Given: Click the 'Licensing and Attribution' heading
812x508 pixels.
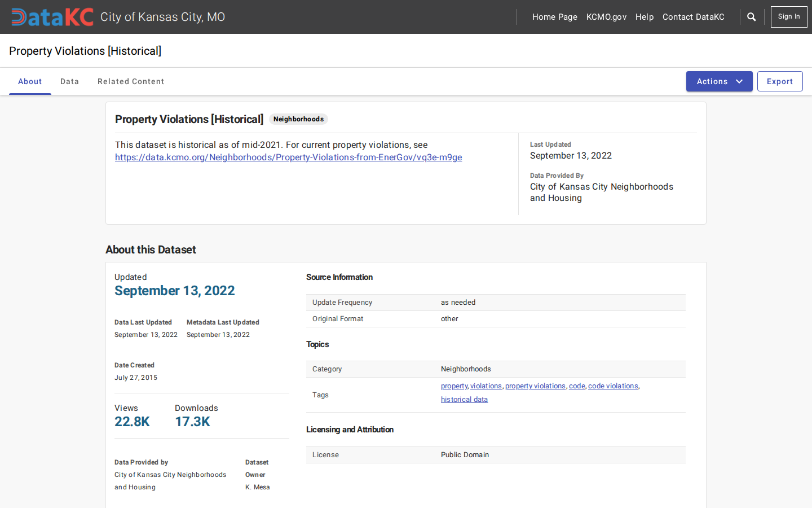Looking at the screenshot, I should click(350, 430).
